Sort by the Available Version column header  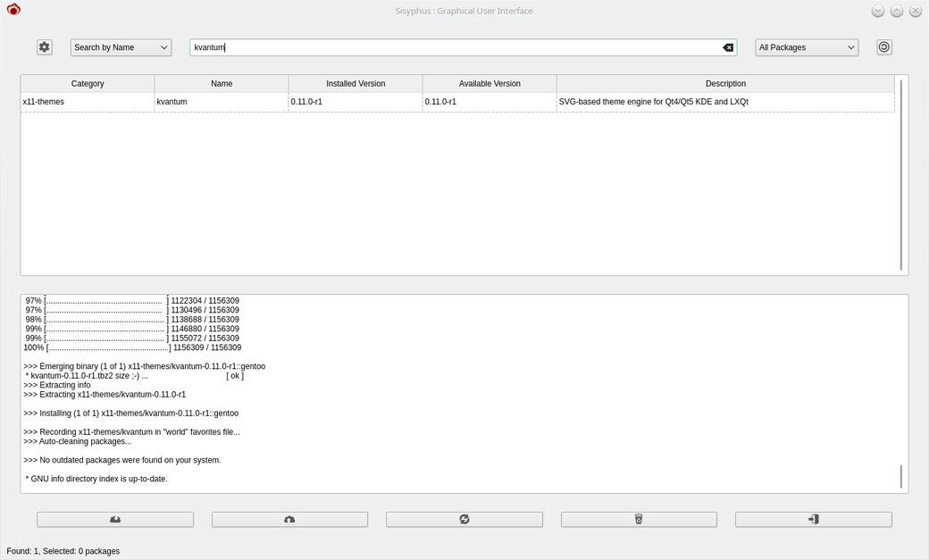pyautogui.click(x=490, y=84)
